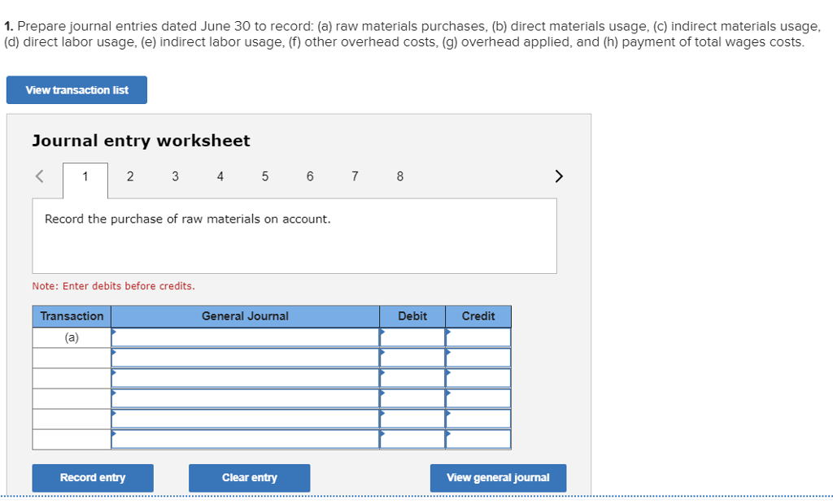The height and width of the screenshot is (504, 833).
Task: Click the (a) transaction cell
Action: click(x=72, y=338)
